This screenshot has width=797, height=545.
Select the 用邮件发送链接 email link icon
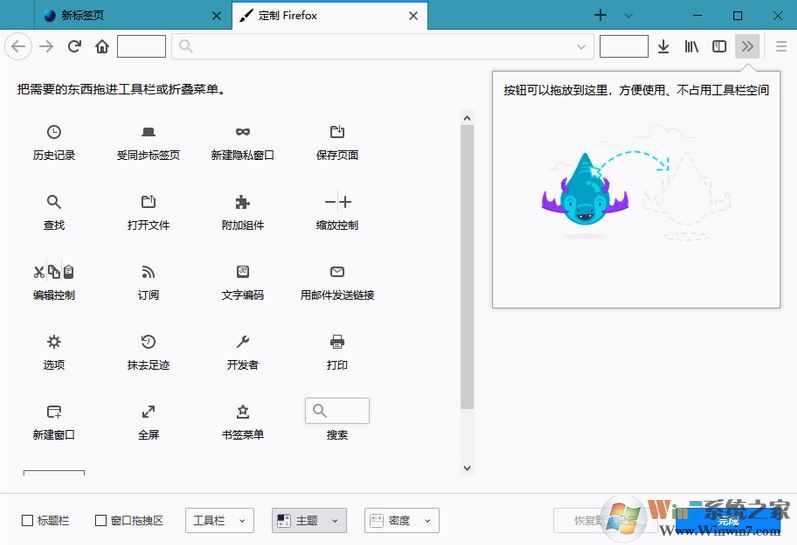coord(337,272)
